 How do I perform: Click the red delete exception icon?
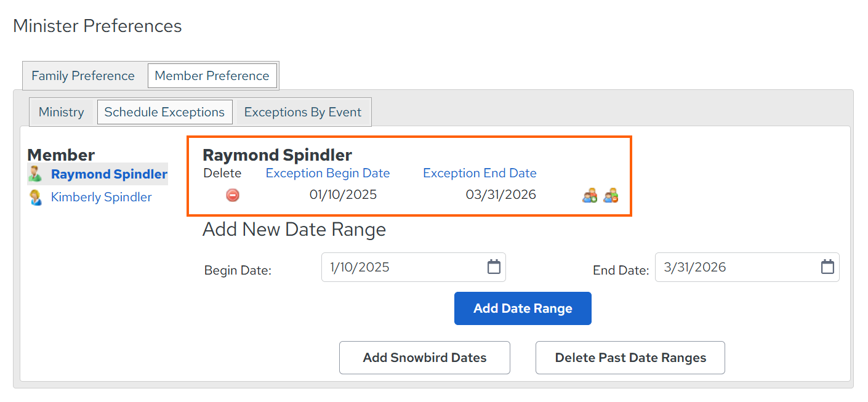[x=233, y=195]
